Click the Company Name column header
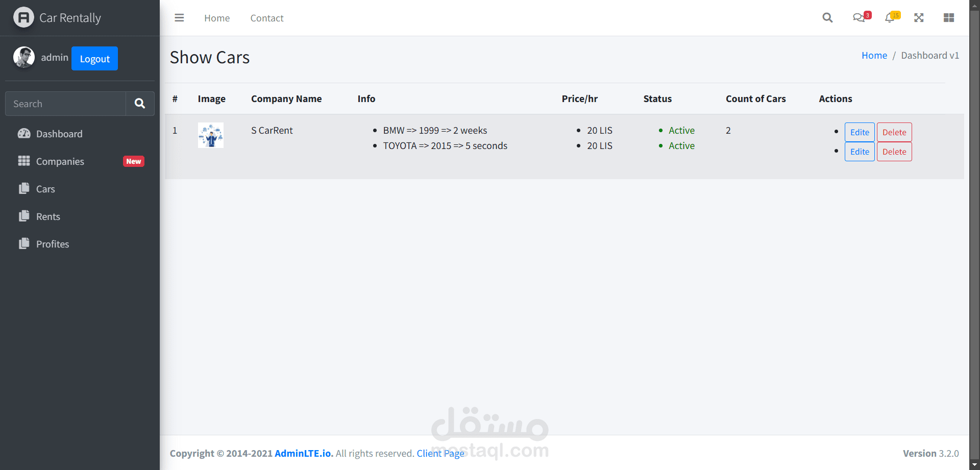980x470 pixels. pyautogui.click(x=286, y=98)
